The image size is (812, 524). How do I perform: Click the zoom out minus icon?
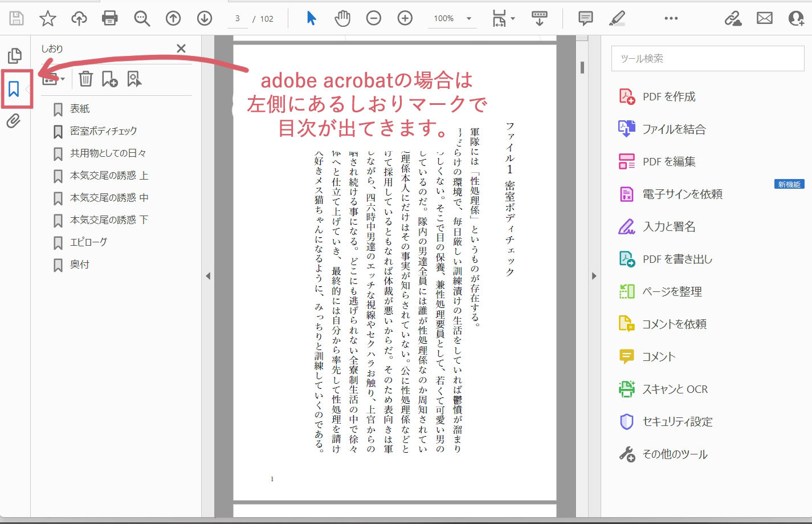374,18
